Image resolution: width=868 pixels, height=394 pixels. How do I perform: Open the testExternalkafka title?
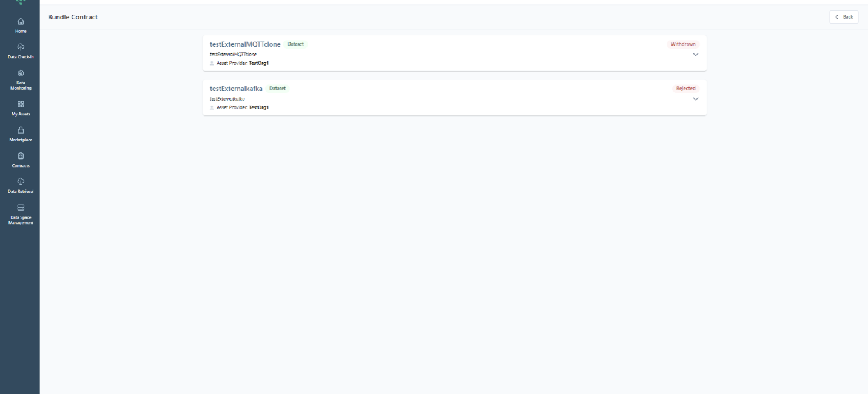tap(236, 89)
